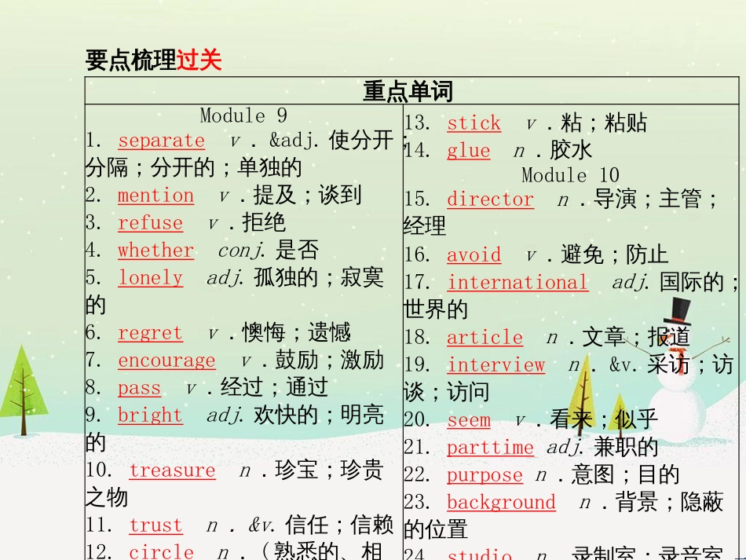
Task: Click the underlined word mention
Action: (155, 195)
